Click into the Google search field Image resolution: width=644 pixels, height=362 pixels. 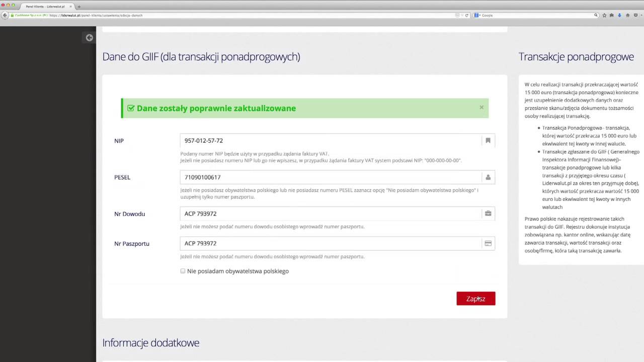pyautogui.click(x=536, y=15)
